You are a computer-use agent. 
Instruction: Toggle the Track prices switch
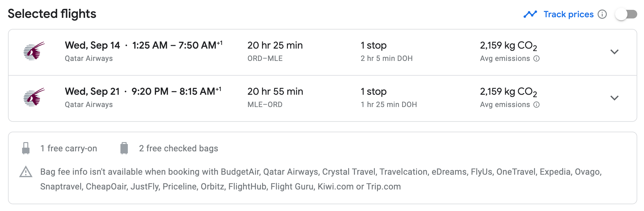point(626,14)
